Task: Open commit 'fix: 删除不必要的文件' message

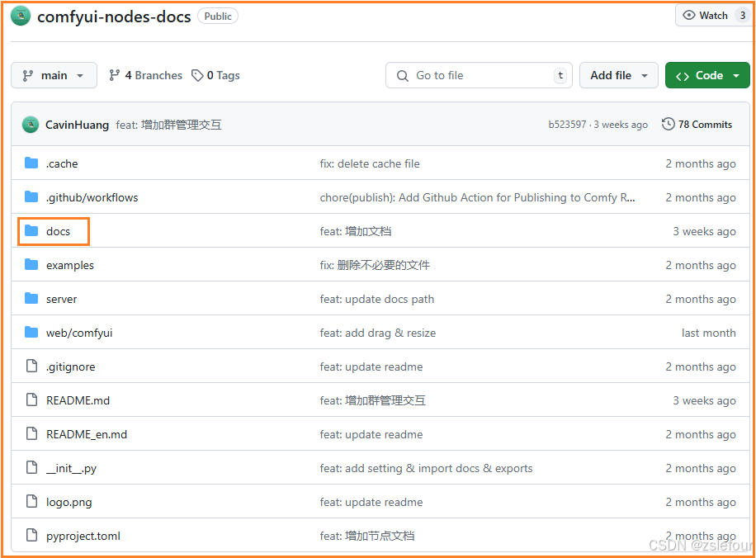Action: tap(375, 265)
